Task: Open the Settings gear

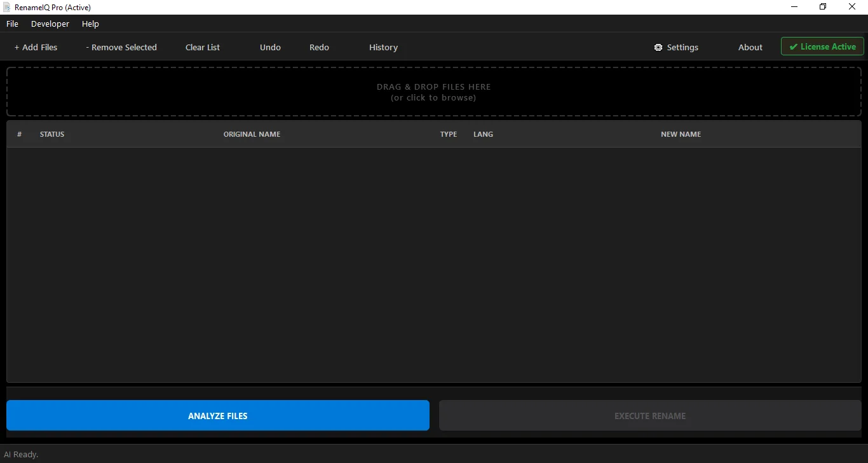Action: pos(676,47)
